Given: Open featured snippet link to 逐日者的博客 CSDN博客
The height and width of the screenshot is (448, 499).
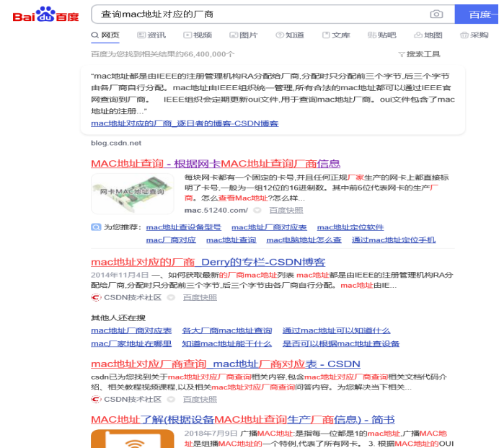Looking at the screenshot, I should point(185,123).
